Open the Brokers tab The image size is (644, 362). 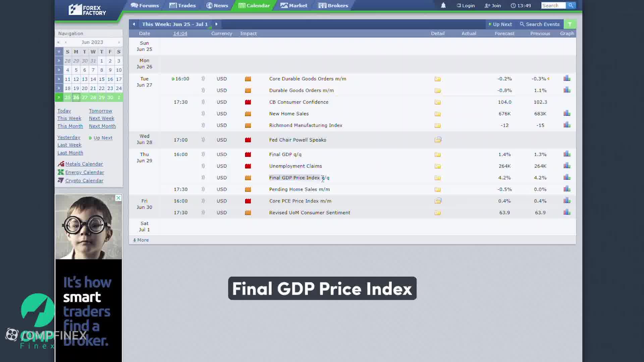coord(333,5)
